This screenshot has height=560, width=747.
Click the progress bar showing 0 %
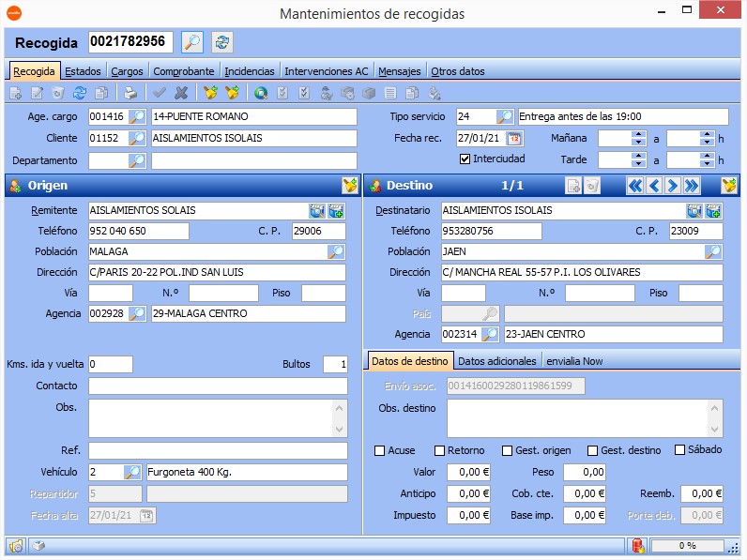coord(687,545)
